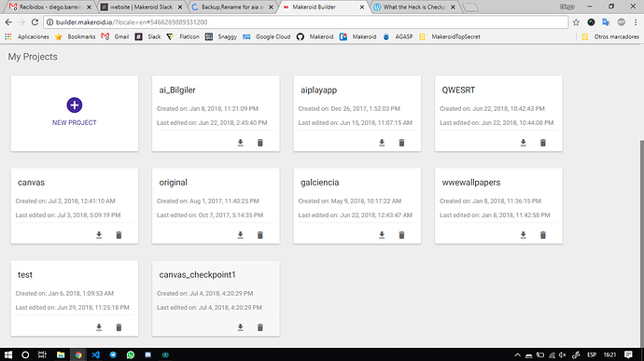Open the QWESRT project title
The width and height of the screenshot is (644, 361).
(458, 90)
